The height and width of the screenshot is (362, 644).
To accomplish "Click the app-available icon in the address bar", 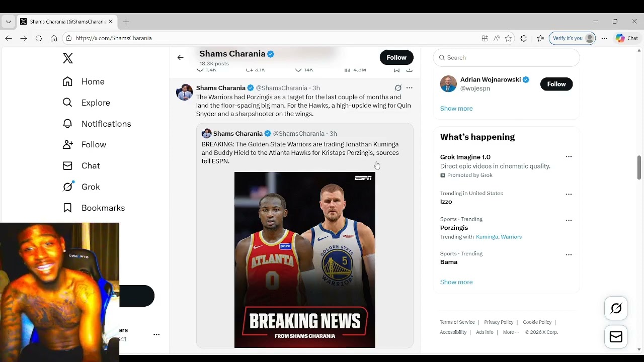I will coord(485,38).
